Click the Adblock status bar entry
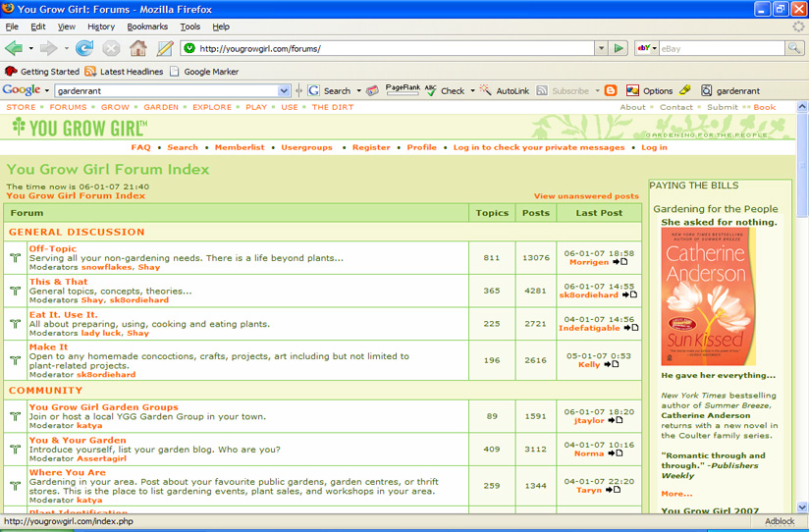809x532 pixels. pyautogui.click(x=780, y=521)
